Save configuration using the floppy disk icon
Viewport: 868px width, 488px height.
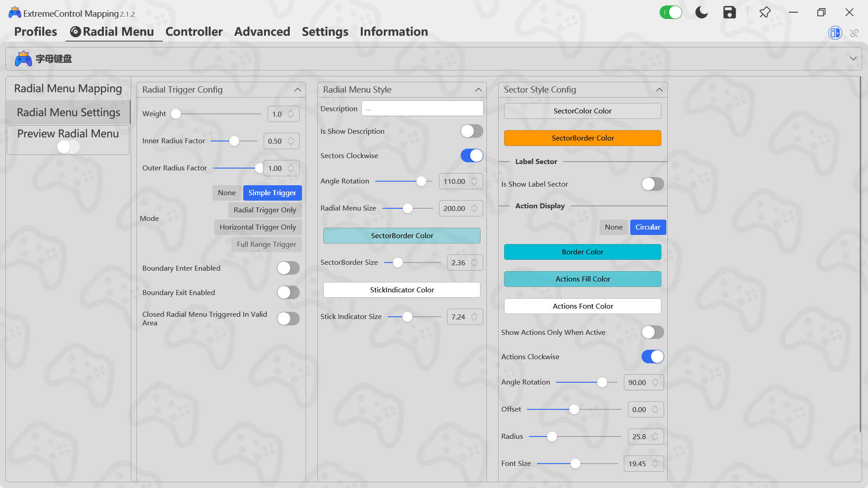coord(729,12)
